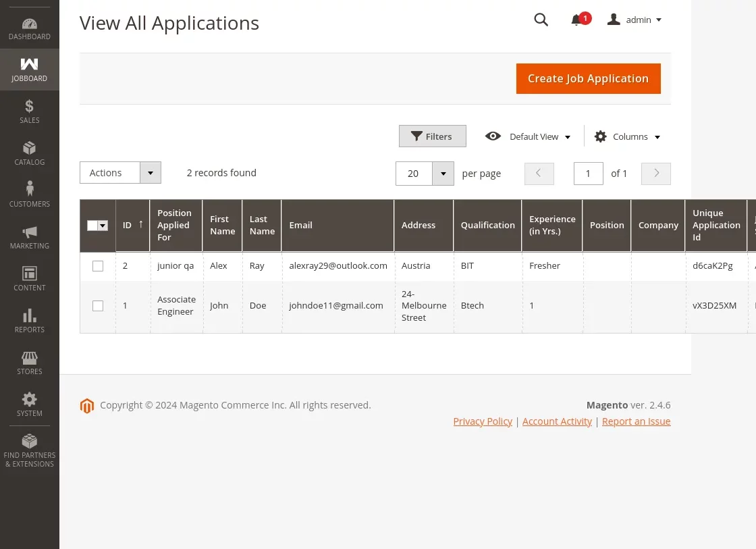
Task: Select the Jobboard sidebar icon
Action: [x=29, y=70]
